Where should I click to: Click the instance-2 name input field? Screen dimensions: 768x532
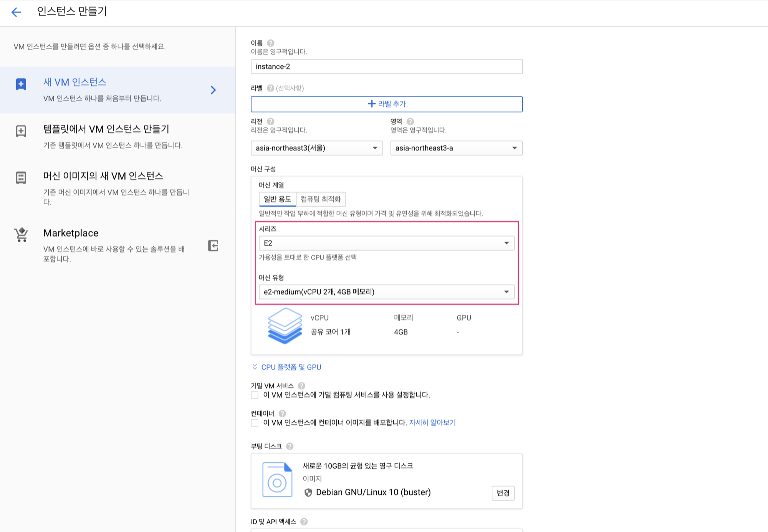386,67
